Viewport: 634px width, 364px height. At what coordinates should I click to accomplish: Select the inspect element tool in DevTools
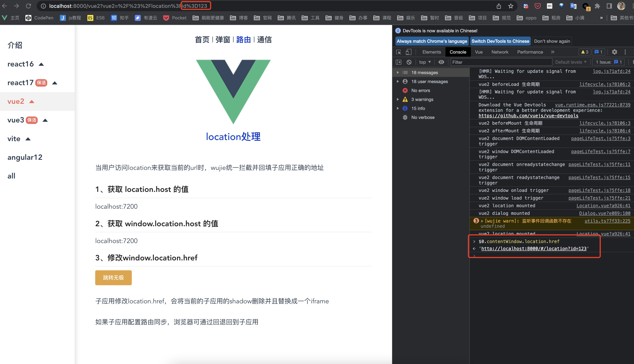click(399, 52)
